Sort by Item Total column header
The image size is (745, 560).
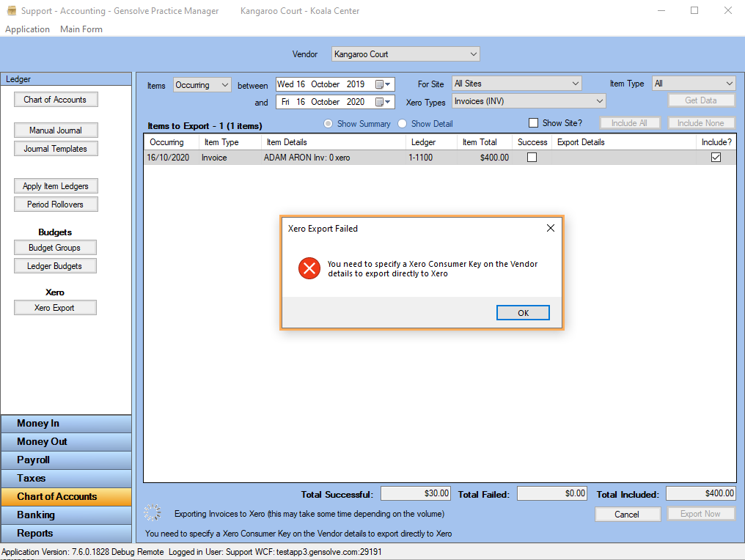485,142
